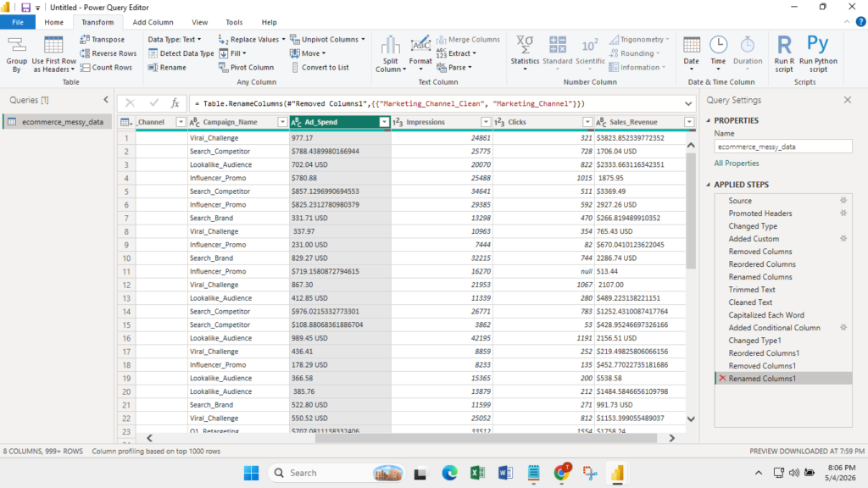
Task: Click the query Name input field
Action: (x=782, y=147)
